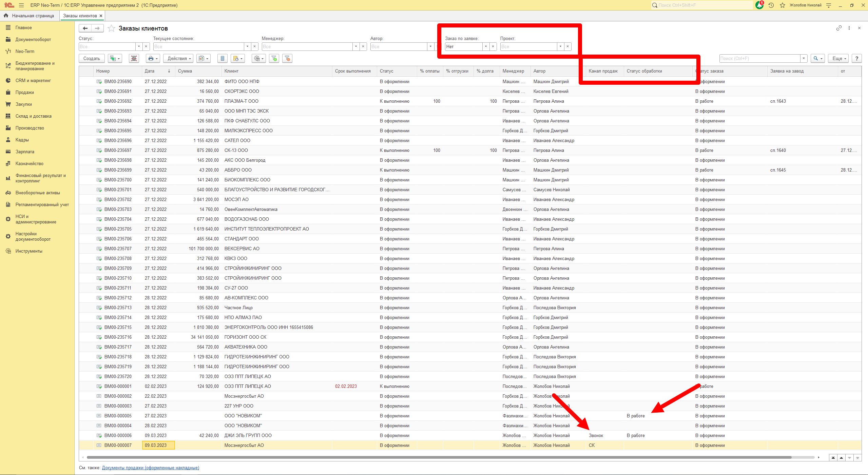
Task: Sort by the Дата column header
Action: 158,71
